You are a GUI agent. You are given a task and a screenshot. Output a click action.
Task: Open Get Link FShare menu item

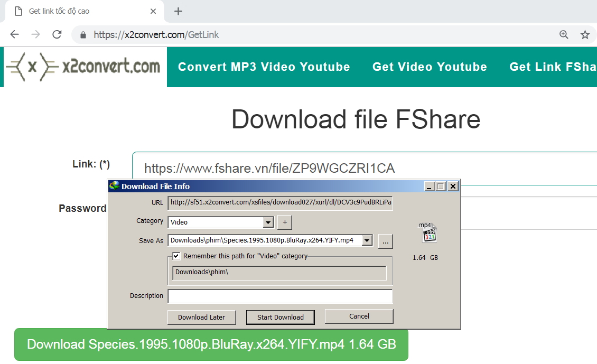[553, 67]
